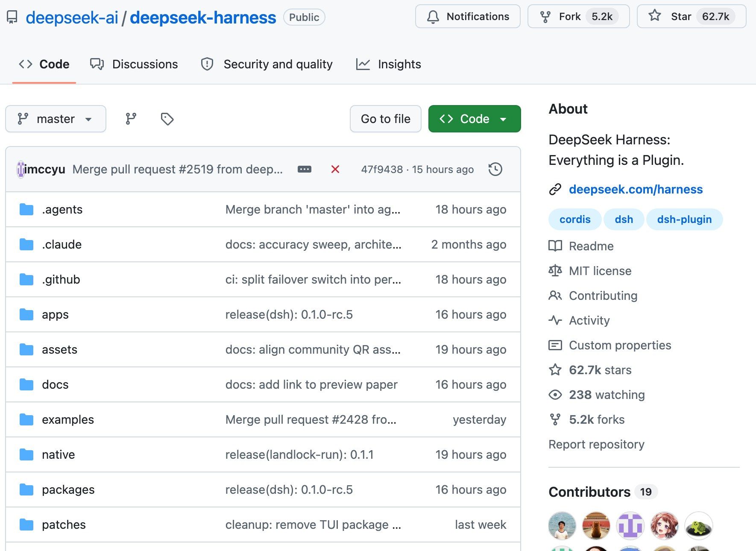
Task: Click the .agents folder icon
Action: tap(26, 209)
